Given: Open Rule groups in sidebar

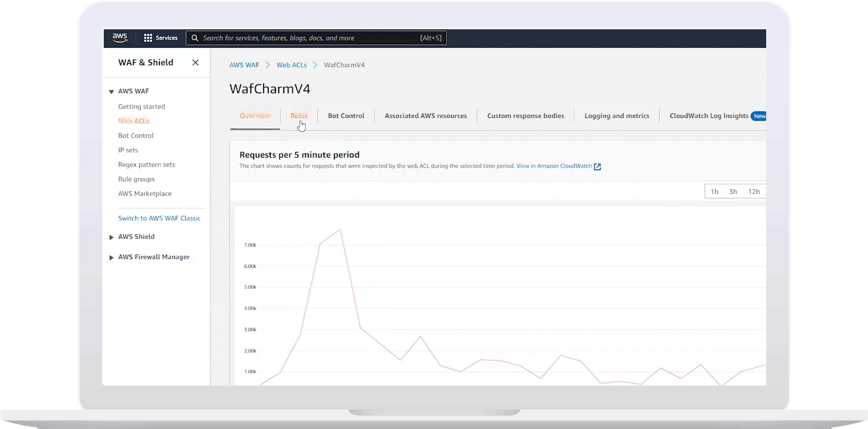Looking at the screenshot, I should coord(136,179).
